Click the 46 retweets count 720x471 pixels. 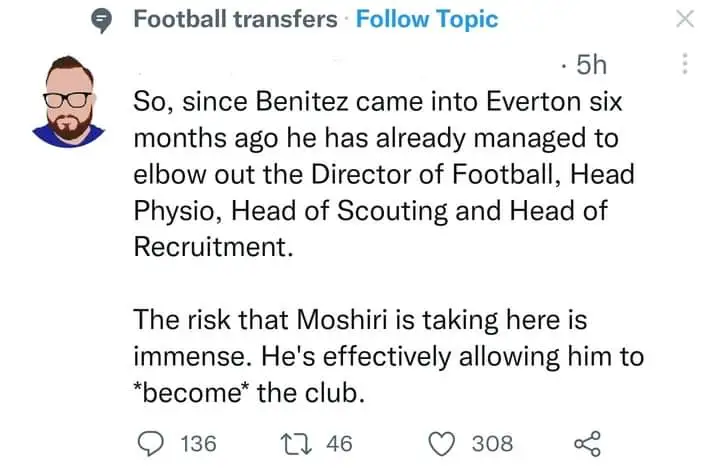point(339,443)
